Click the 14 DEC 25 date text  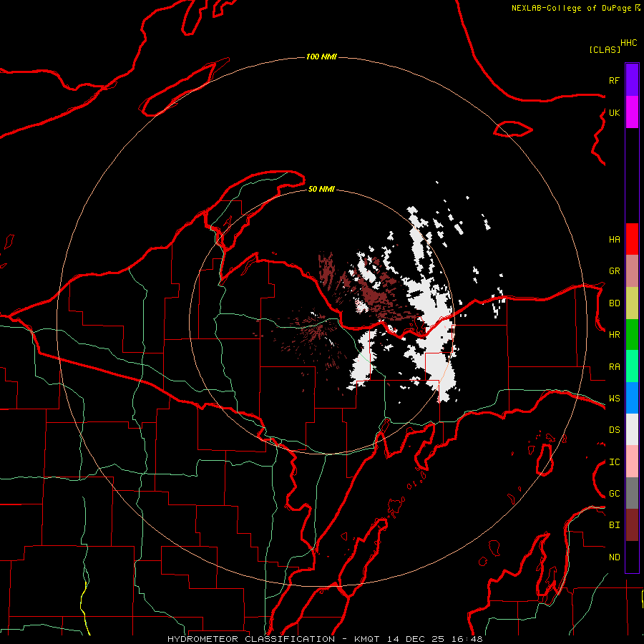coord(416,639)
